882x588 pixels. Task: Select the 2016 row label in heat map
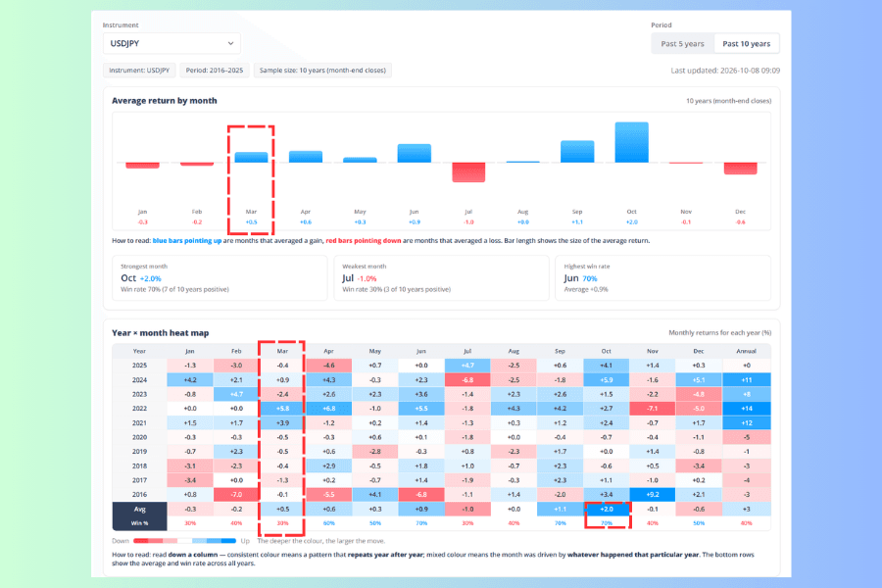pyautogui.click(x=139, y=495)
